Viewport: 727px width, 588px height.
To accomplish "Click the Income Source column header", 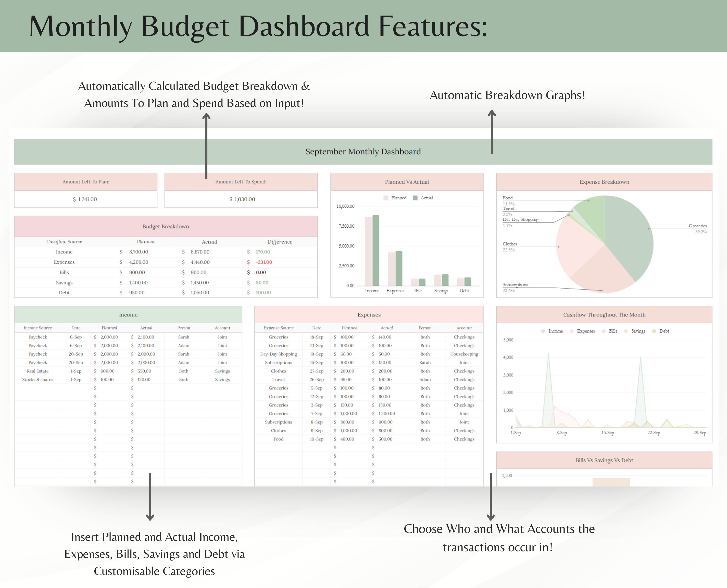I will click(x=37, y=328).
